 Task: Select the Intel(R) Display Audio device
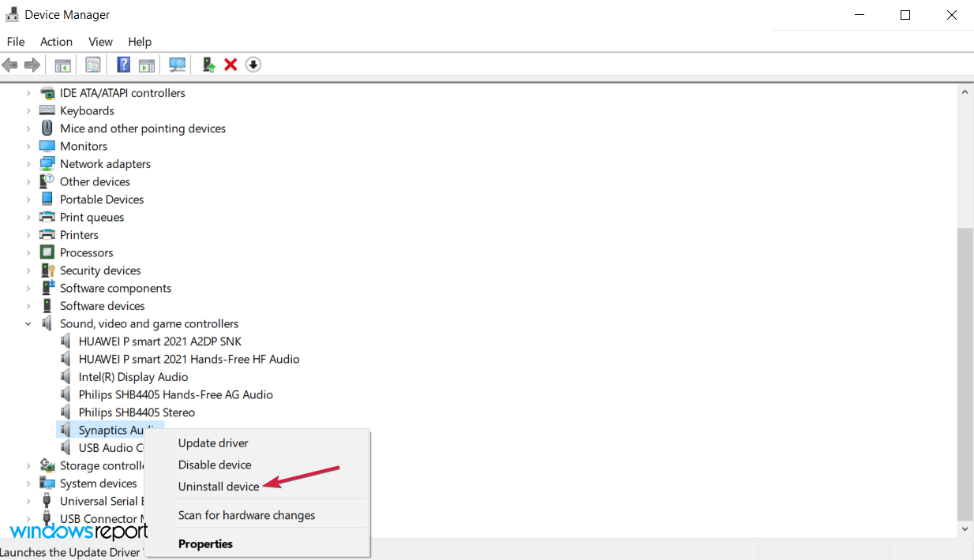(x=133, y=377)
